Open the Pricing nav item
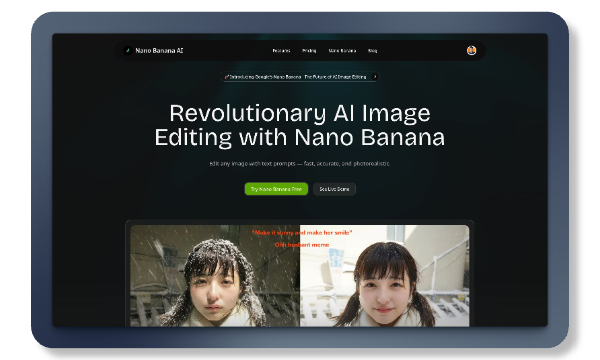The width and height of the screenshot is (600, 360). click(309, 50)
